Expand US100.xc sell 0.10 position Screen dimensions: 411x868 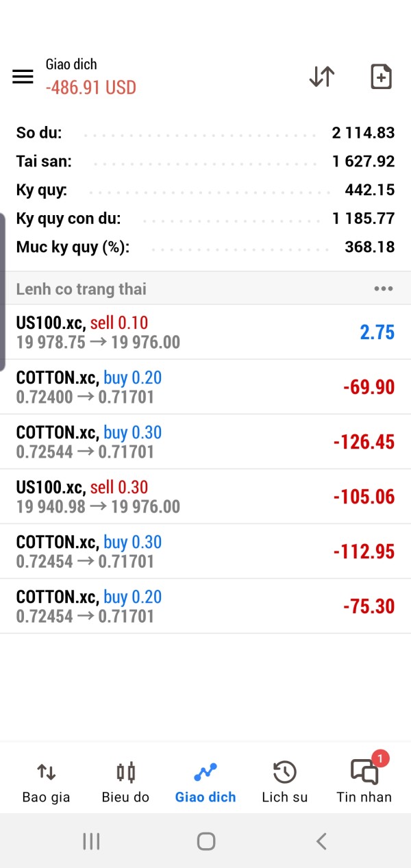[x=206, y=332]
